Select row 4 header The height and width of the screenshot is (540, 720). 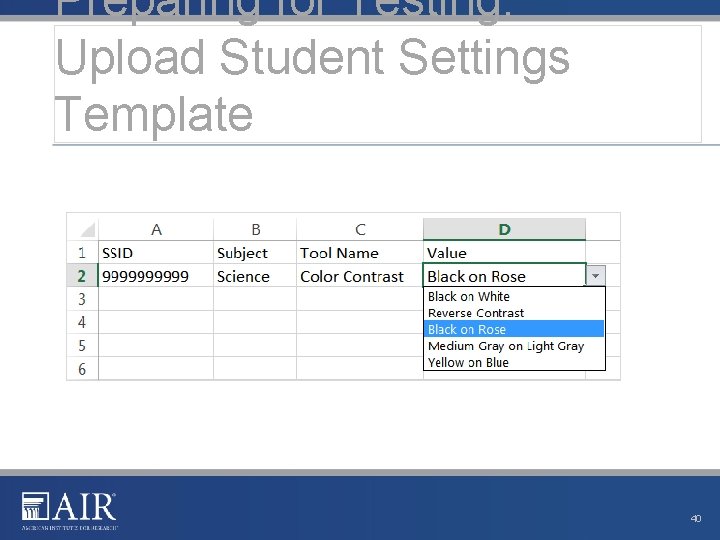click(82, 322)
